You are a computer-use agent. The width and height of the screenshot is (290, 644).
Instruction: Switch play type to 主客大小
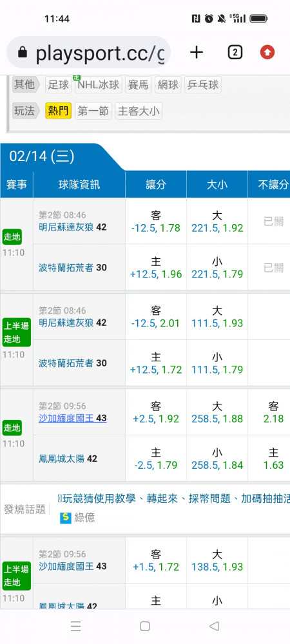pos(139,111)
